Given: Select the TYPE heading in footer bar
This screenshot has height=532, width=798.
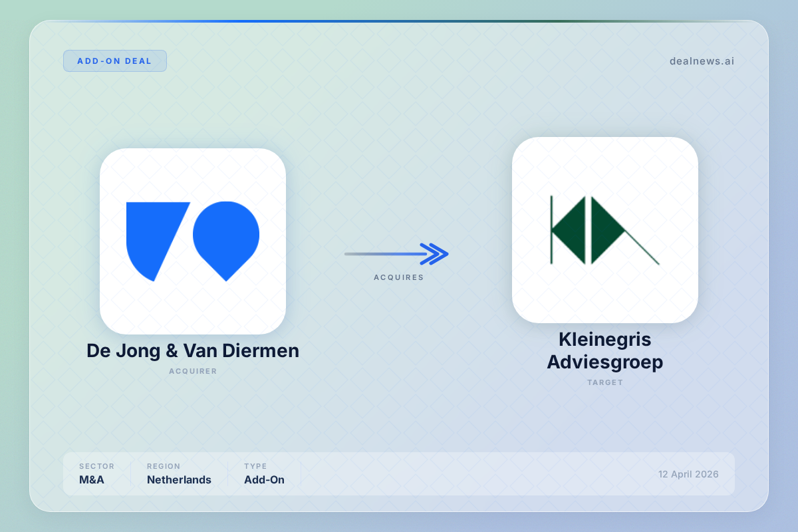Looking at the screenshot, I should pyautogui.click(x=255, y=466).
